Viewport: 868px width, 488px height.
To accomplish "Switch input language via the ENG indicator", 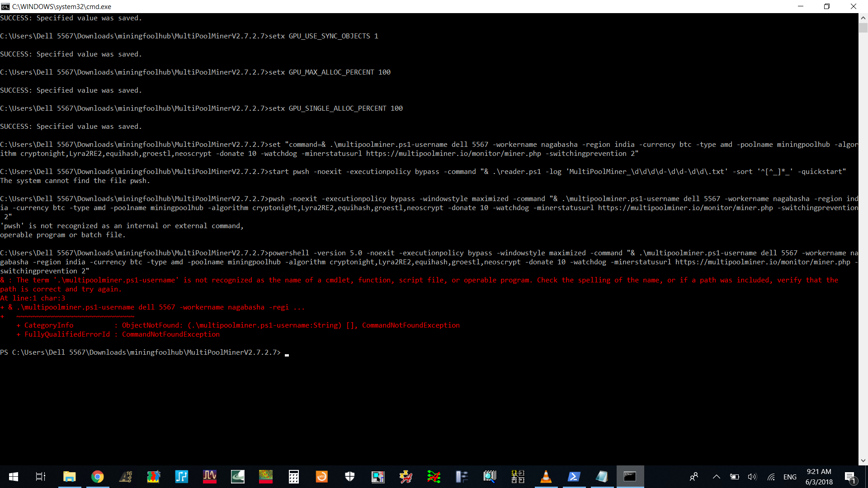I will tap(790, 477).
